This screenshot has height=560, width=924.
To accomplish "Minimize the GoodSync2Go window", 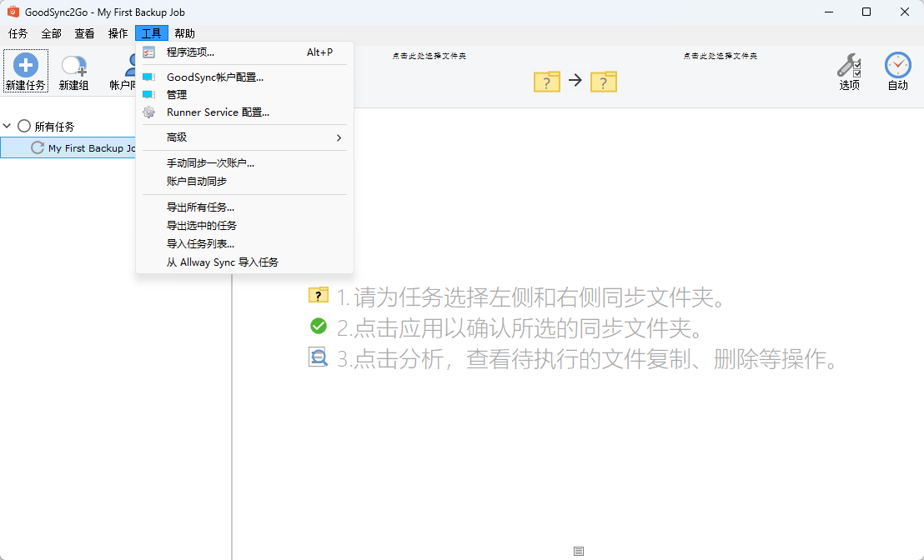I will pos(828,12).
